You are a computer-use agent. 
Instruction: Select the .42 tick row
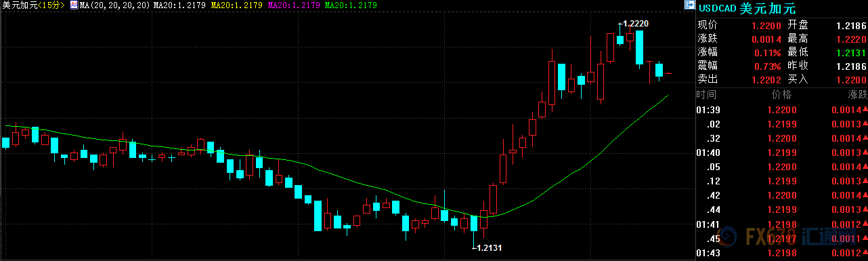pos(782,195)
